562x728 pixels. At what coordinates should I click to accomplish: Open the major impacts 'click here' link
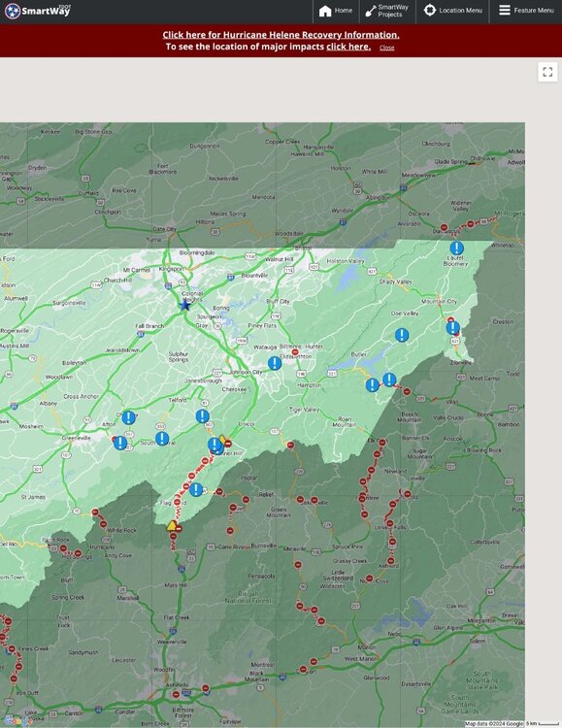348,47
